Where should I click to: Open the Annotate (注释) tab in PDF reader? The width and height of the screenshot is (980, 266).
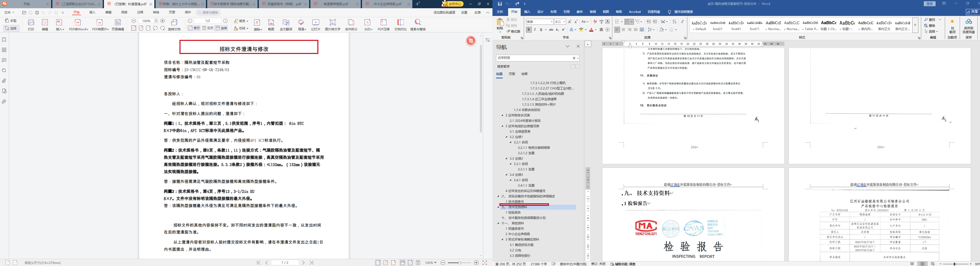click(x=140, y=13)
